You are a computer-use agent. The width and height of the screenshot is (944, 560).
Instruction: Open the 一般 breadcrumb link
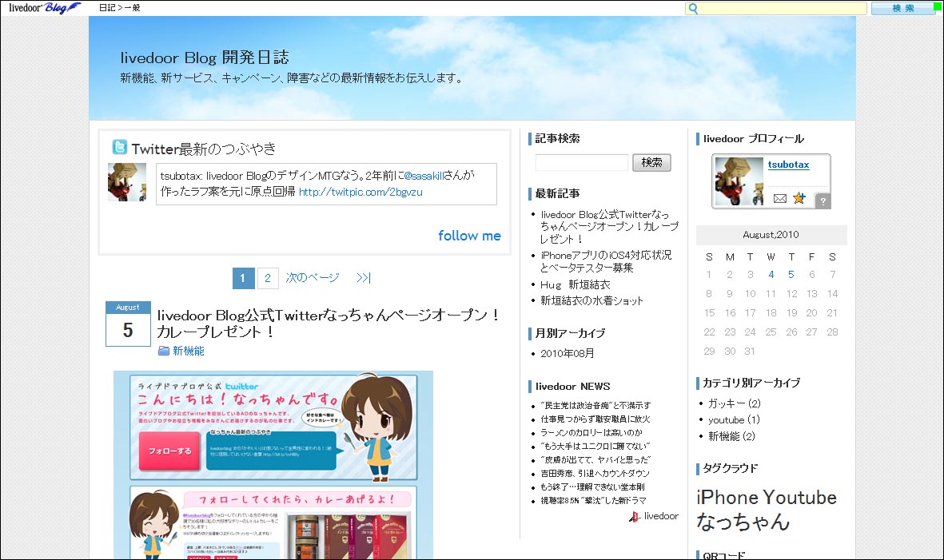point(132,8)
